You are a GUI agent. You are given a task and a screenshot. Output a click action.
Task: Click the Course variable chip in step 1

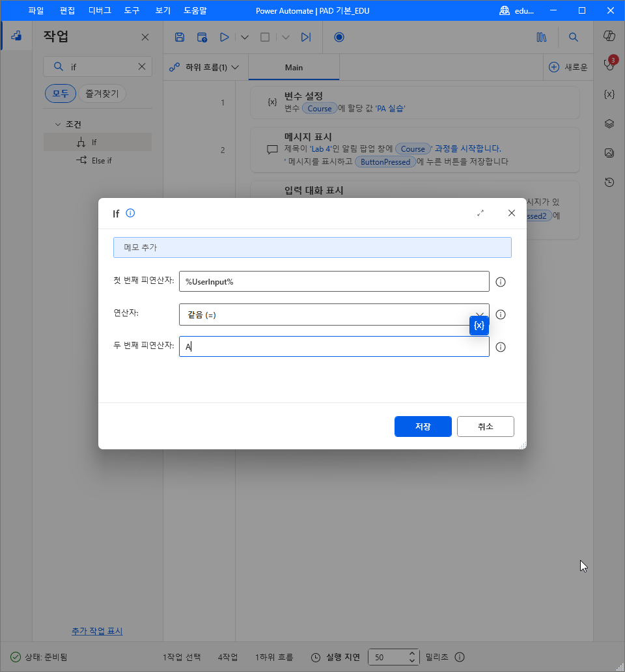pos(319,109)
